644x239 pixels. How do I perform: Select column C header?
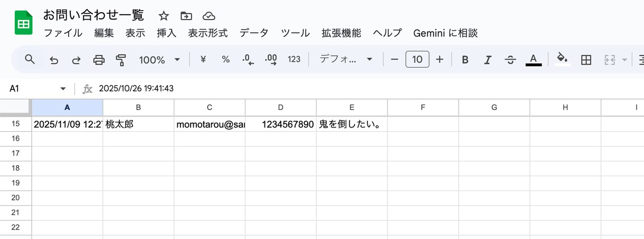tap(210, 107)
